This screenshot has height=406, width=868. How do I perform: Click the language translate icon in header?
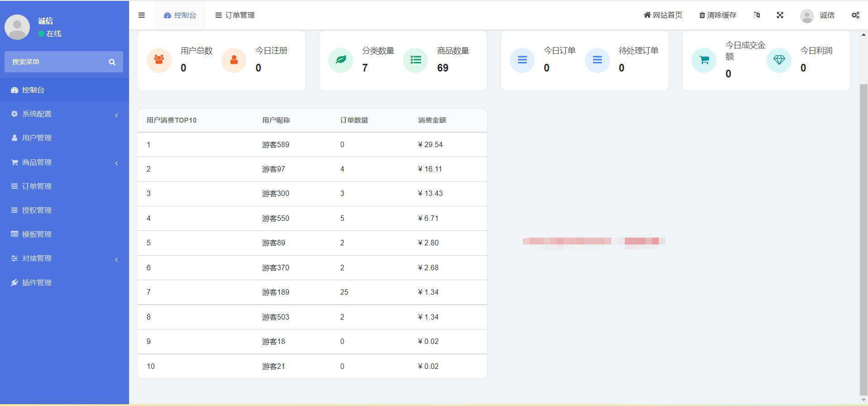[x=757, y=15]
